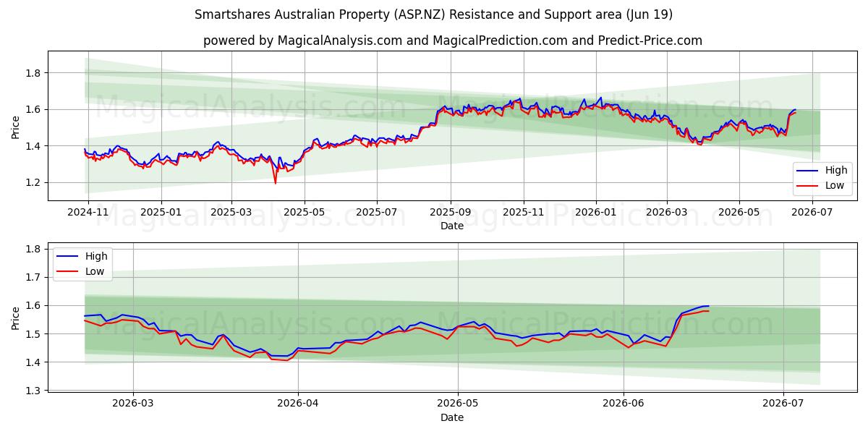Screen dimensions: 868x434
Task: Click the '2026-01' date tick on upper chart
Action: pos(596,213)
